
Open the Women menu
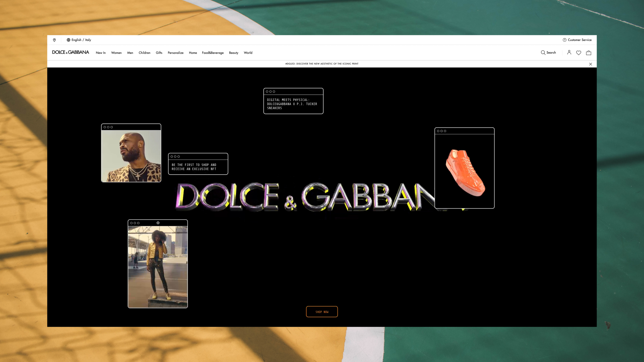(116, 53)
